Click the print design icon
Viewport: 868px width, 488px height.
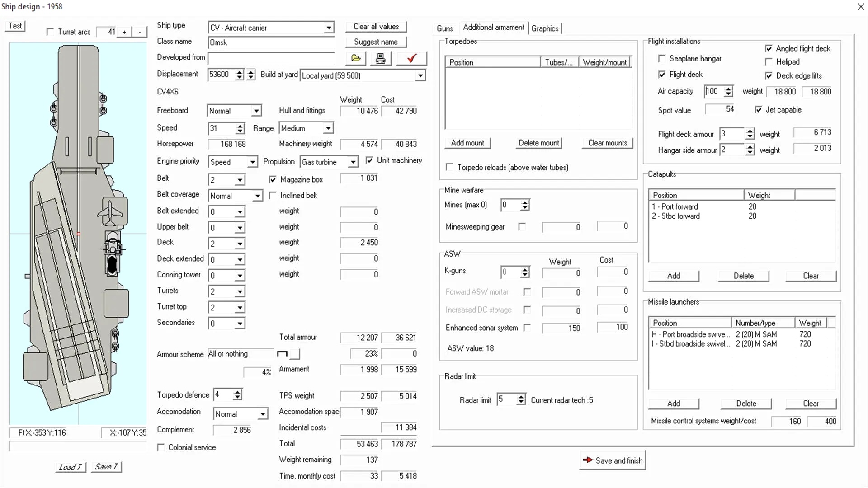coord(381,58)
